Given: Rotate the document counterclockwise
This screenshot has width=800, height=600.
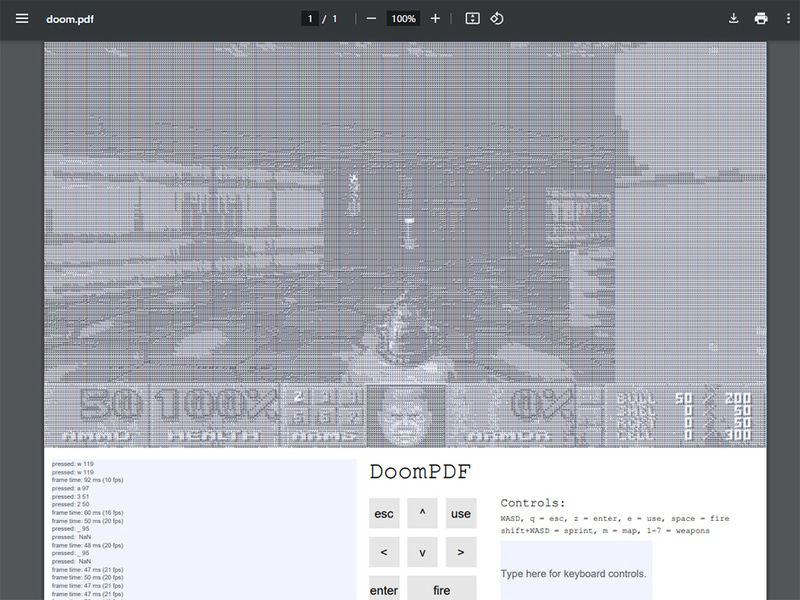Looking at the screenshot, I should (496, 19).
